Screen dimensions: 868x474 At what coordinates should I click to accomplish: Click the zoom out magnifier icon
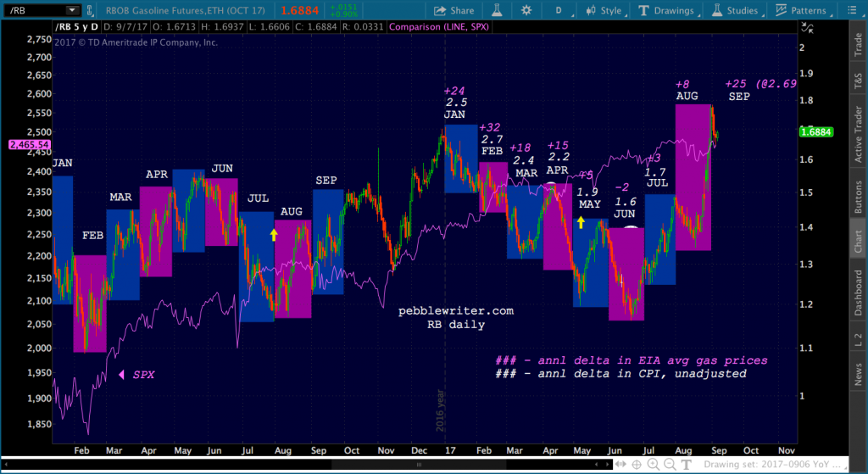(670, 465)
